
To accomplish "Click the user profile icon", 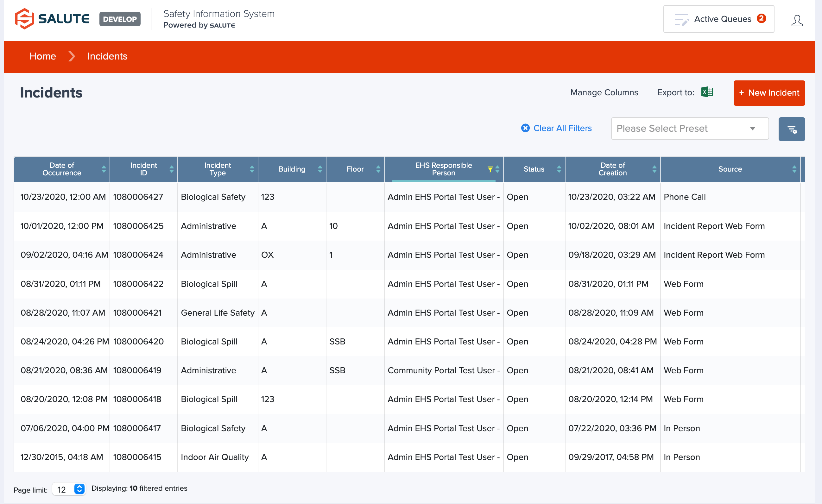I will coord(797,21).
